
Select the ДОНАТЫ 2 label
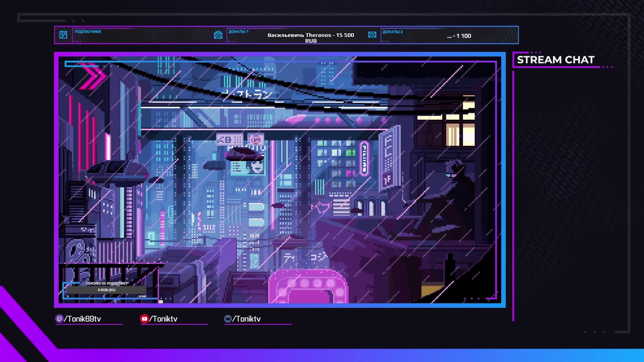pyautogui.click(x=392, y=32)
